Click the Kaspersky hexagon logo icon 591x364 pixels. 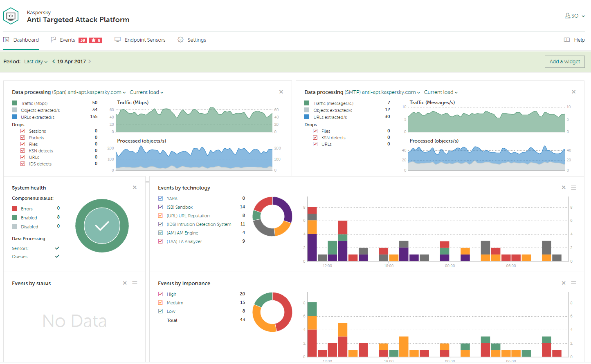click(x=11, y=16)
